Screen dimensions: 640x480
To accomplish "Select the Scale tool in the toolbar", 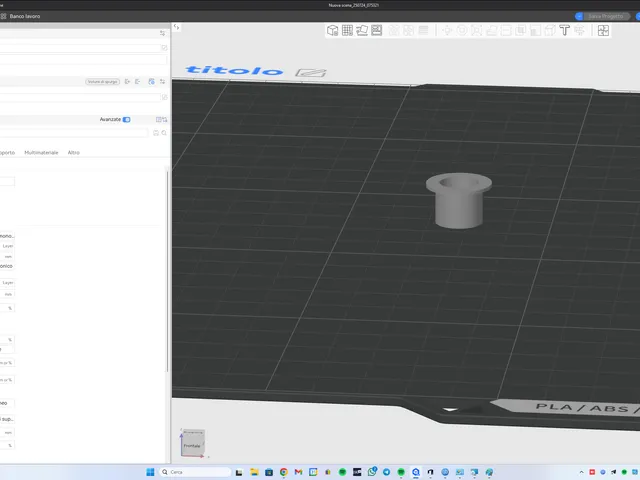I will [476, 31].
